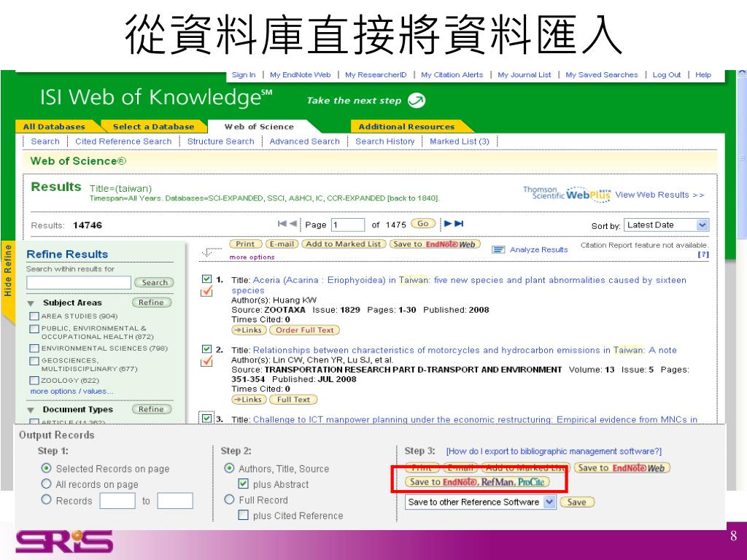This screenshot has width=747, height=560.
Task: Click the Take the next step arrow icon
Action: click(417, 100)
